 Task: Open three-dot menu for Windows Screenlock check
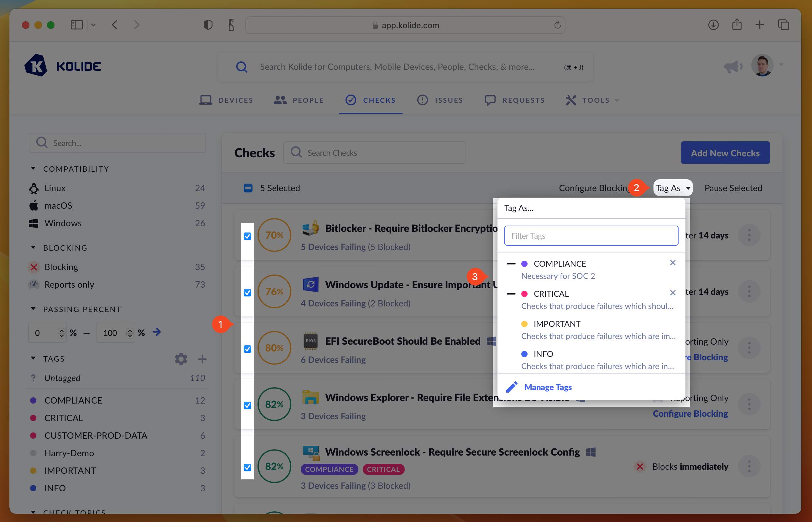tap(749, 467)
